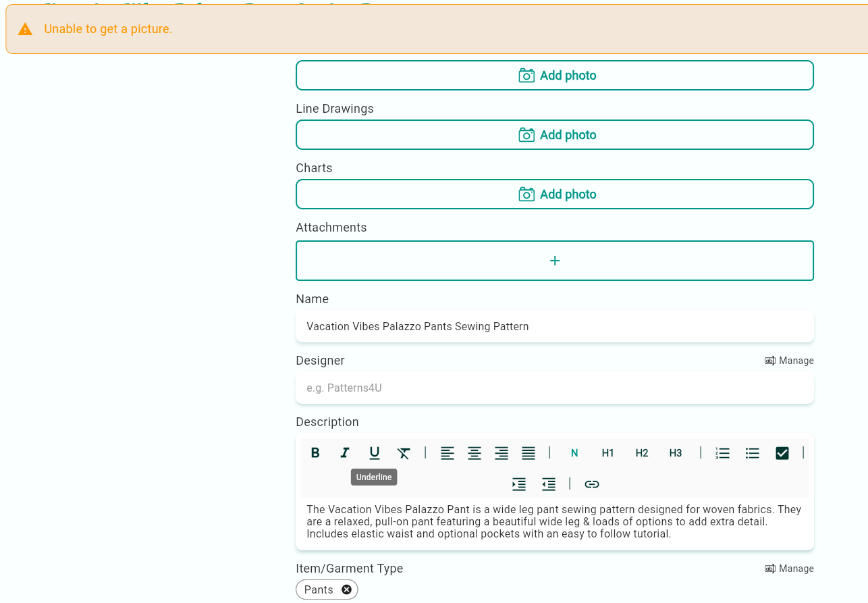Set text style to Heading 1
The image size is (868, 603).
click(x=608, y=453)
